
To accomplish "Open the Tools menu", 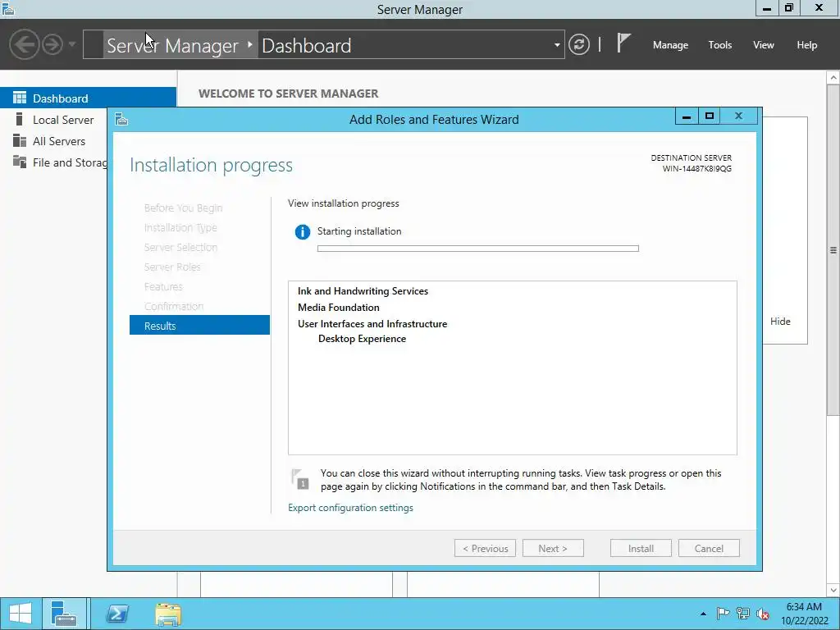I will (x=719, y=45).
